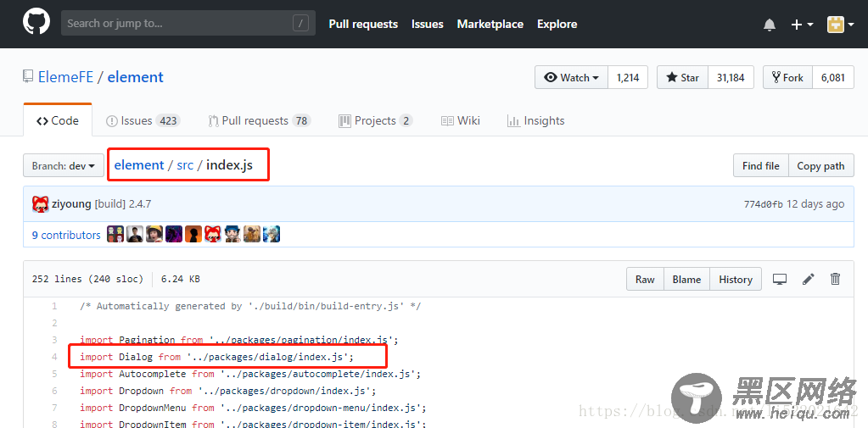Go to Issues in top navigation

[x=428, y=24]
